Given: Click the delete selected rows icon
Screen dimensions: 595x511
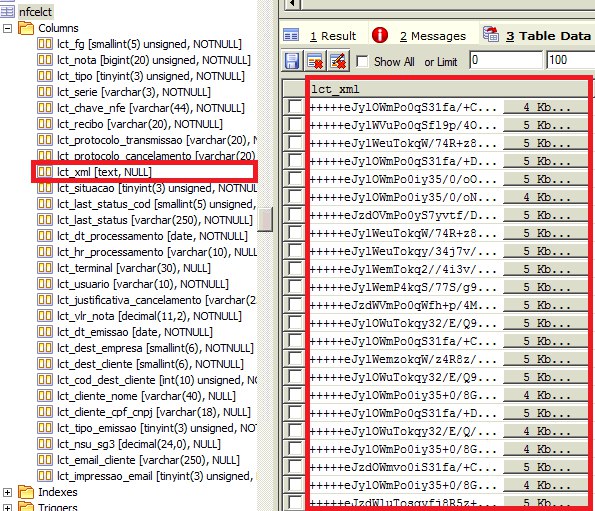Looking at the screenshot, I should tap(315, 61).
